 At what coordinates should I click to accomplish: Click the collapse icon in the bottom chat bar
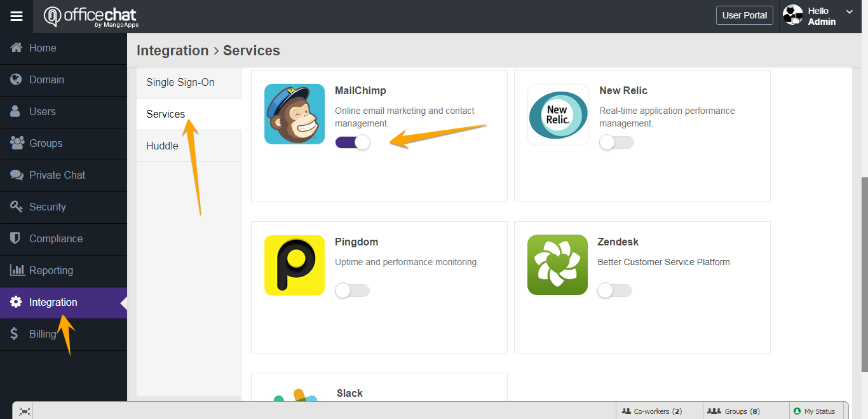(25, 411)
